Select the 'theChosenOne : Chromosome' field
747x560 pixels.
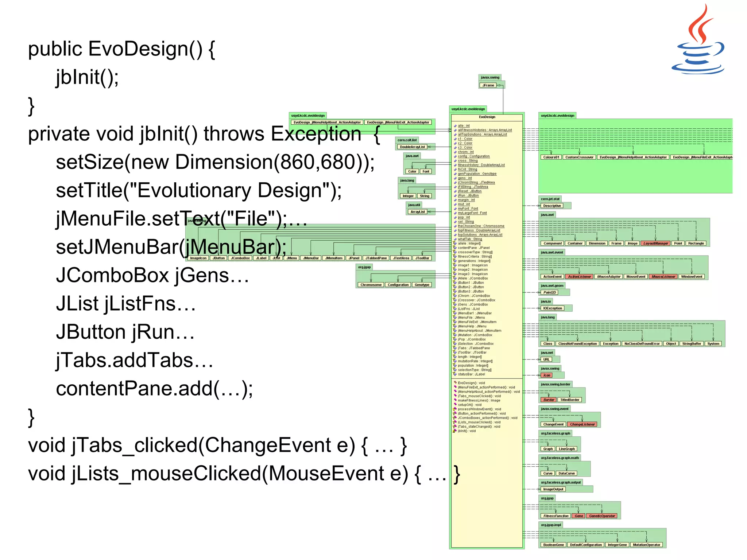[481, 226]
